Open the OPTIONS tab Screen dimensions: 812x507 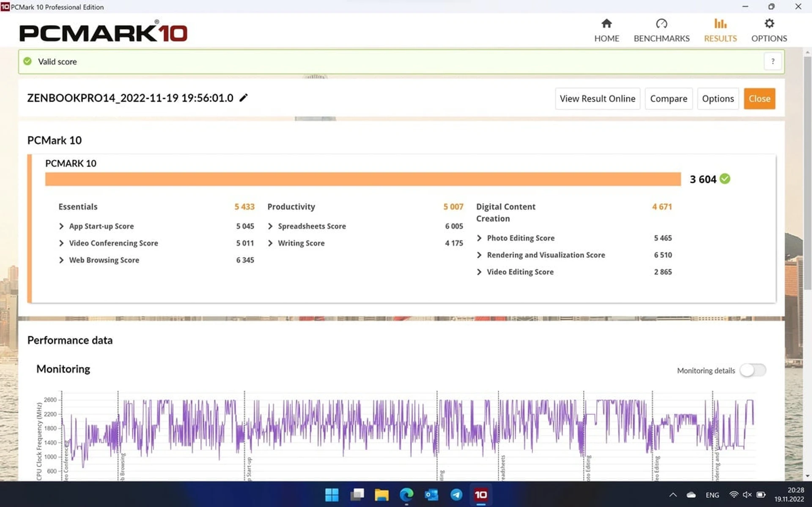[x=769, y=30]
